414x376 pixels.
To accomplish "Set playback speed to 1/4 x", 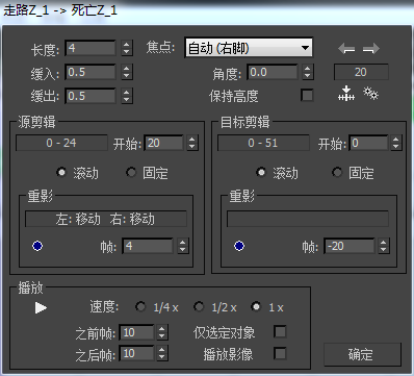I will tap(140, 307).
